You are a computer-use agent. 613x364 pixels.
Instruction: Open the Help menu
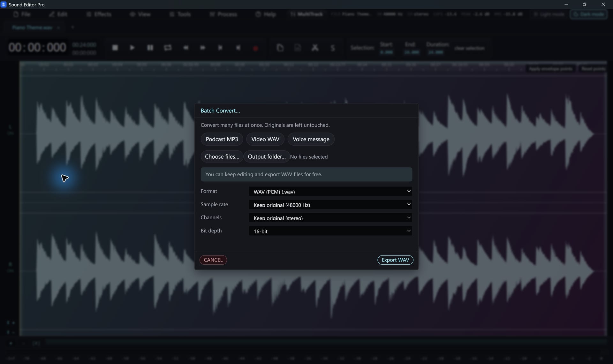coord(266,14)
